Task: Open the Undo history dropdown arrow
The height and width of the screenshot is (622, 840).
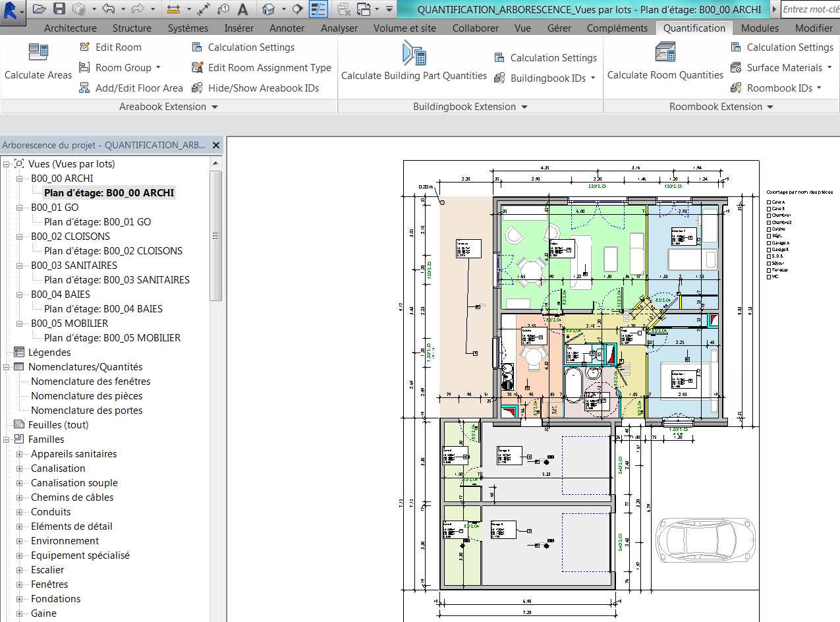Action: pyautogui.click(x=123, y=9)
